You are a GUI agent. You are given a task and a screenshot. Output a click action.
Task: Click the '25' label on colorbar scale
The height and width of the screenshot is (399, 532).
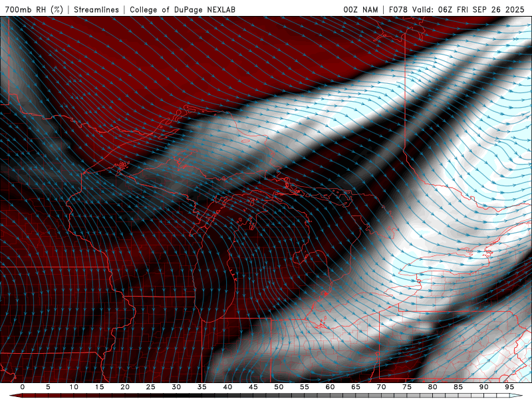pyautogui.click(x=151, y=387)
